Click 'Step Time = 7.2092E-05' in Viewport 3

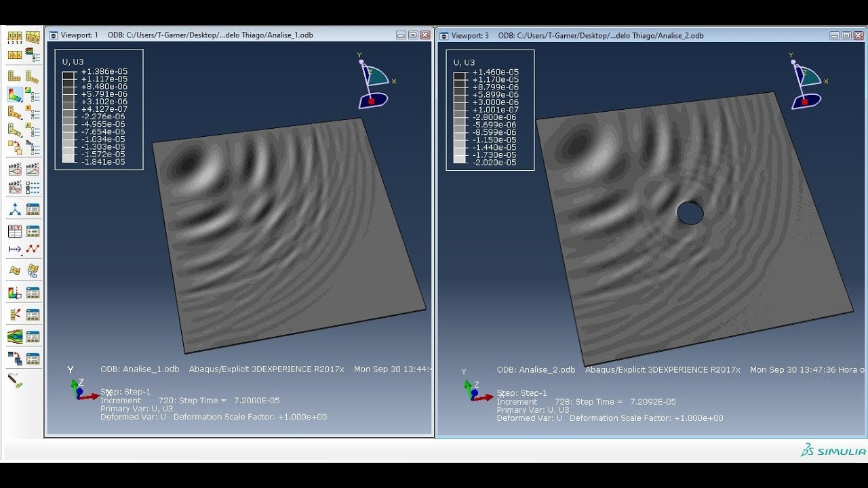(625, 402)
